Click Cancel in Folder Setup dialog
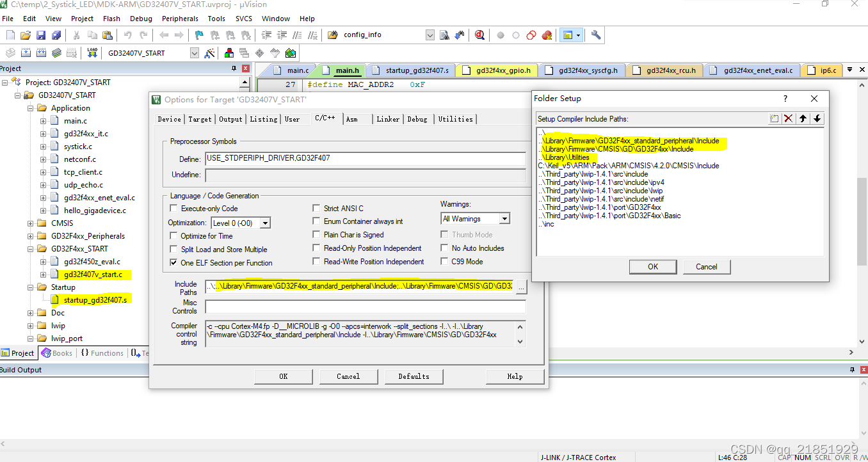The height and width of the screenshot is (462, 868). tap(707, 267)
